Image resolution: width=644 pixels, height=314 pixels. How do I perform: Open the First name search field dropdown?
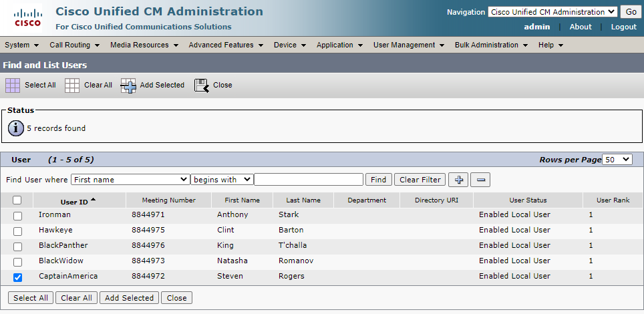pyautogui.click(x=130, y=180)
